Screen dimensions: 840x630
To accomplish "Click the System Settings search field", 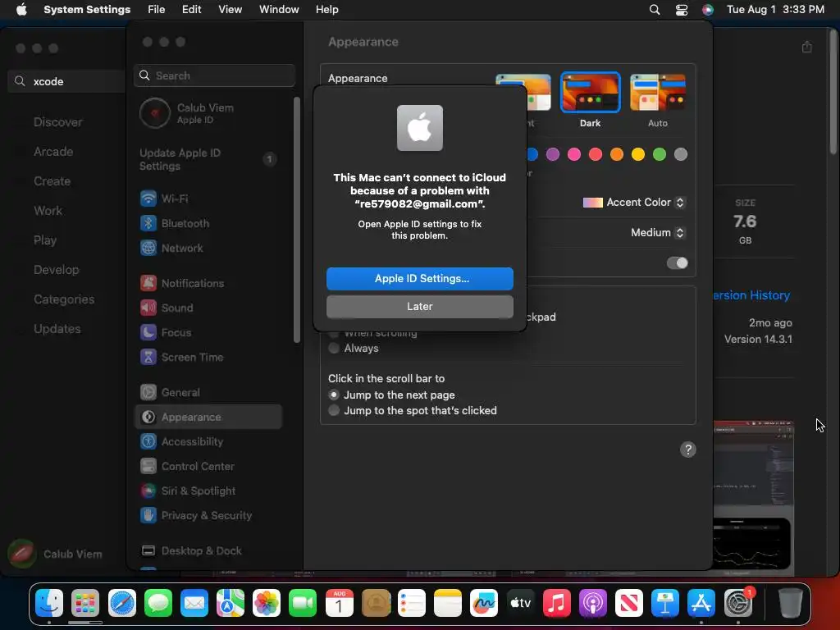I will tap(214, 75).
